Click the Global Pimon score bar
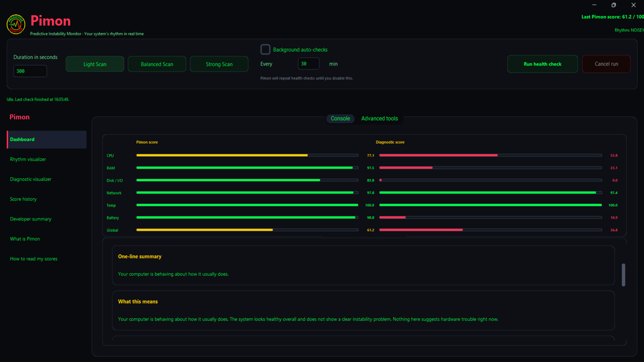 [247, 230]
